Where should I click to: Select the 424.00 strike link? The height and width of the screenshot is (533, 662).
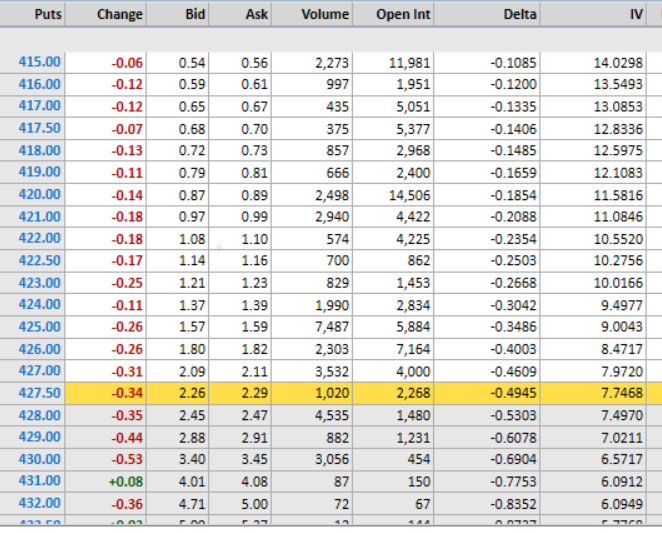[x=39, y=305]
